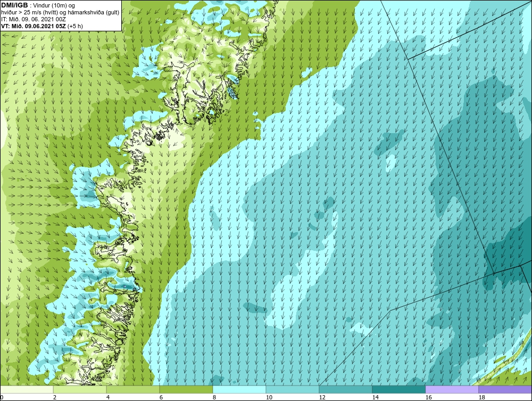This screenshot has width=532, height=401.
Task: Click the legend scale label "18"
Action: pyautogui.click(x=482, y=397)
